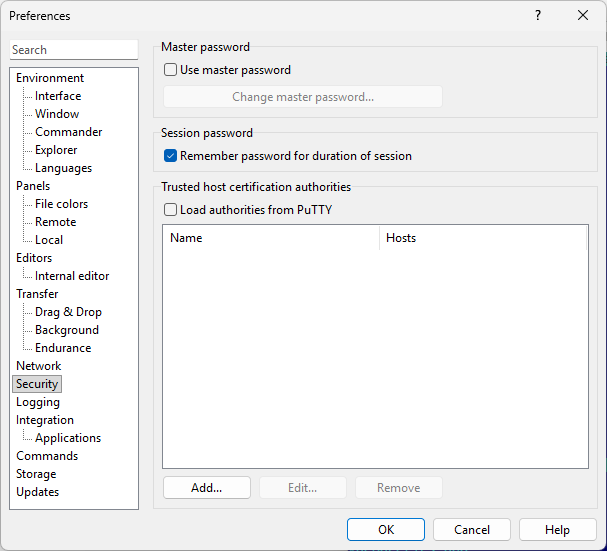Uncheck Remember password for duration of session
This screenshot has height=551, width=607.
coord(171,156)
